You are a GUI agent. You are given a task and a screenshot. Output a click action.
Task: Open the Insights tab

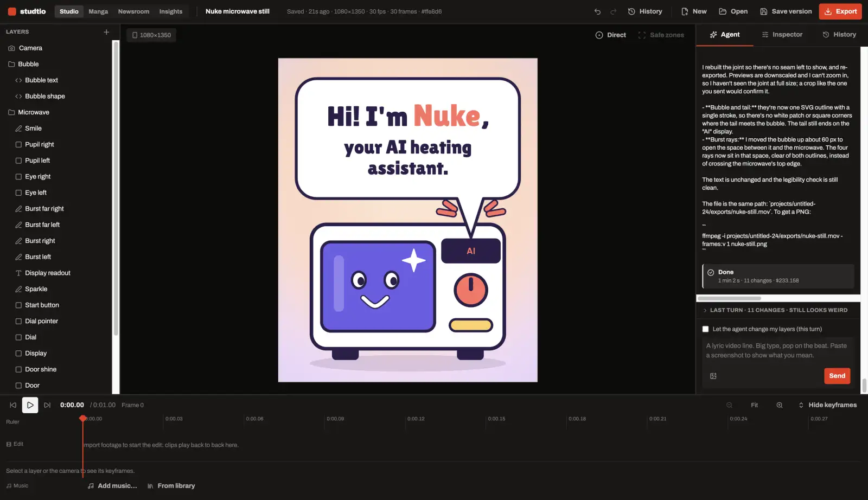tap(171, 11)
